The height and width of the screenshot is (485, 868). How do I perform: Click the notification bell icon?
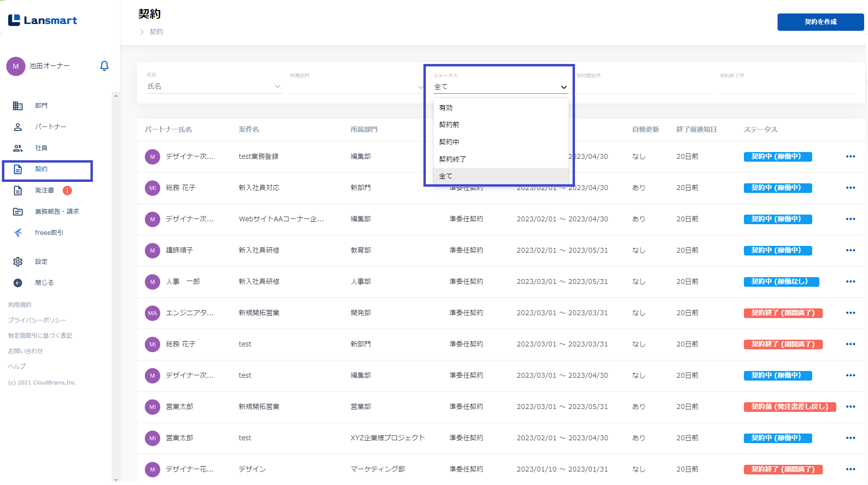pos(104,66)
